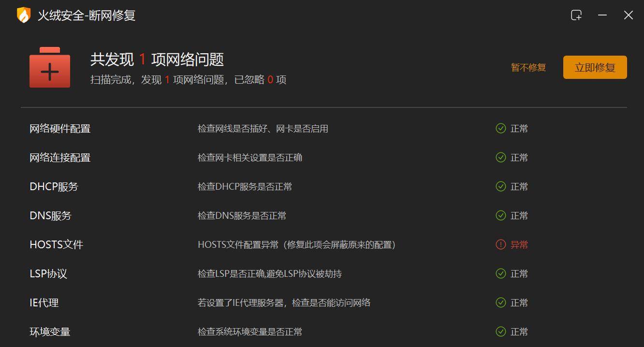
Task: Select the HOSTS文件 row label
Action: [x=57, y=245]
